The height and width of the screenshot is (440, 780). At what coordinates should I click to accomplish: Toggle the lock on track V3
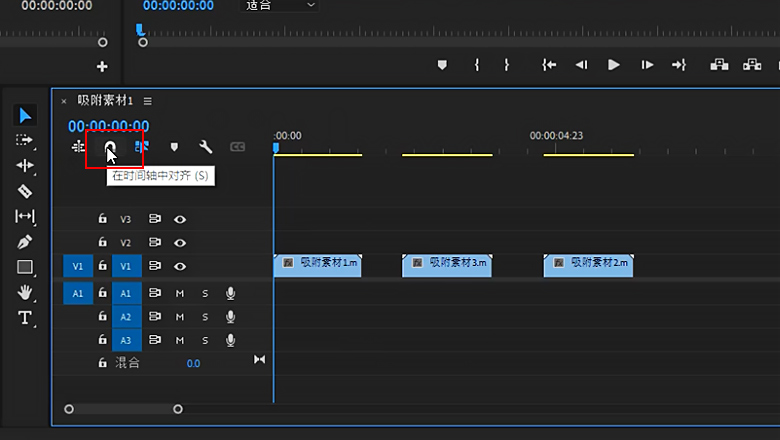pos(102,219)
